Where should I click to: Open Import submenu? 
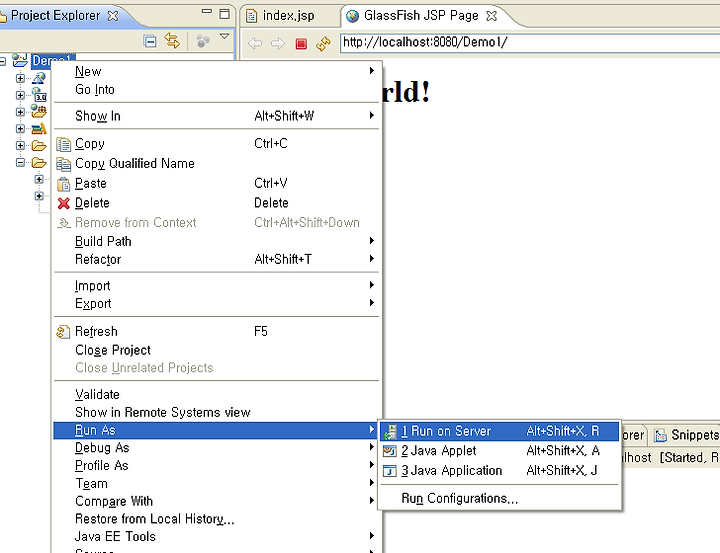click(x=217, y=285)
